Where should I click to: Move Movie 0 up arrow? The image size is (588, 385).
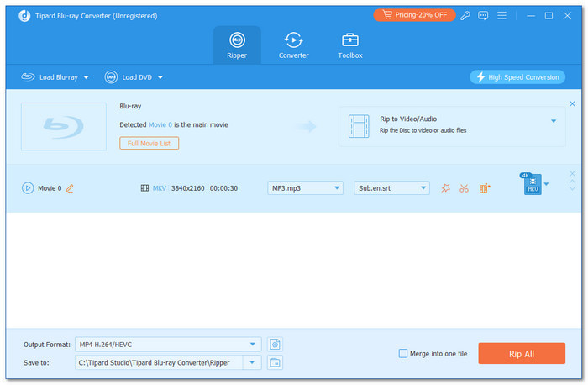point(572,182)
